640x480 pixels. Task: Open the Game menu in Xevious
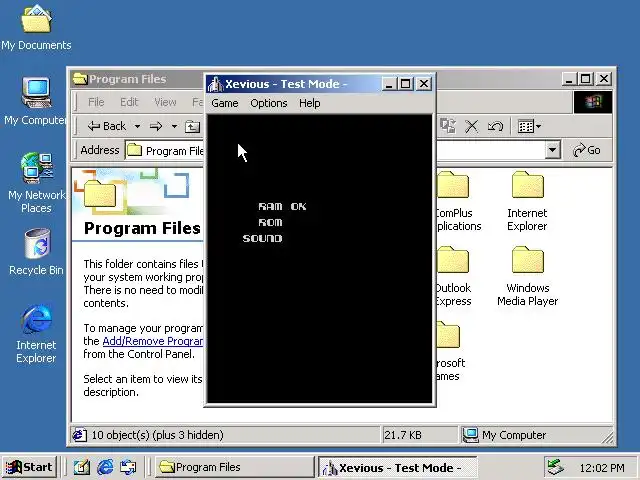tap(224, 103)
